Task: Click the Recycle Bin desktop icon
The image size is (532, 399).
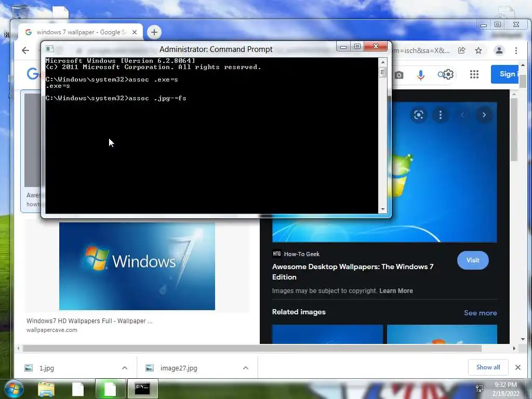Action: tap(20, 12)
